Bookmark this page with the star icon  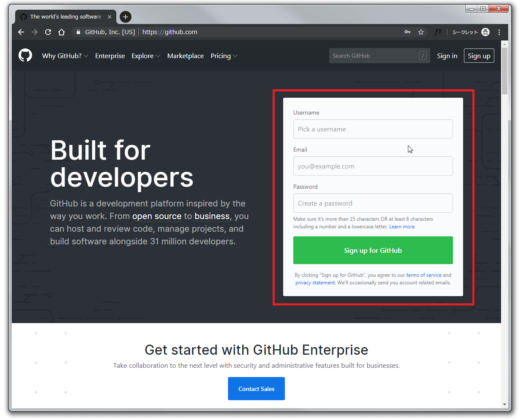click(x=421, y=32)
